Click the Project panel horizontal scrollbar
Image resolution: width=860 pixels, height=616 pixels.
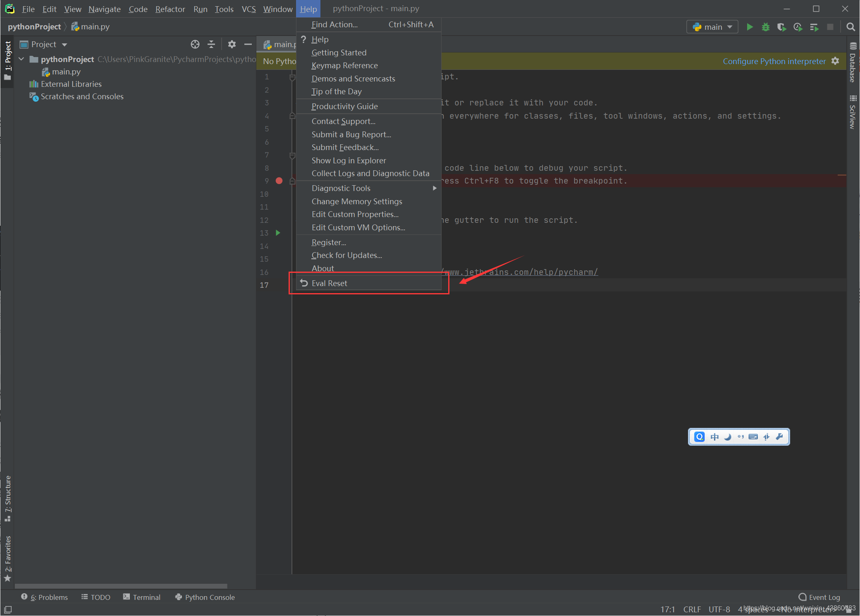click(121, 586)
